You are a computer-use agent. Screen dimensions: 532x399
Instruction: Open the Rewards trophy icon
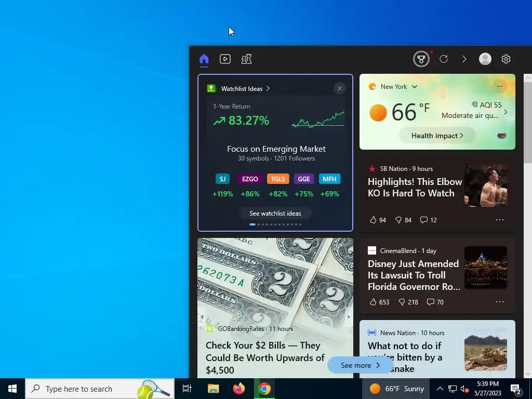[421, 59]
